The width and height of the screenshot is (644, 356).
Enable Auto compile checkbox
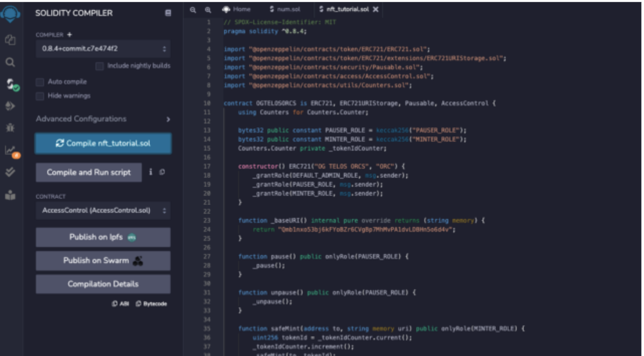tap(40, 82)
